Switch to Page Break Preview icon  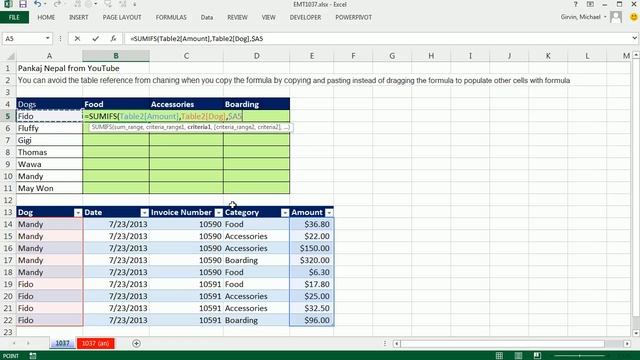(x=537, y=356)
